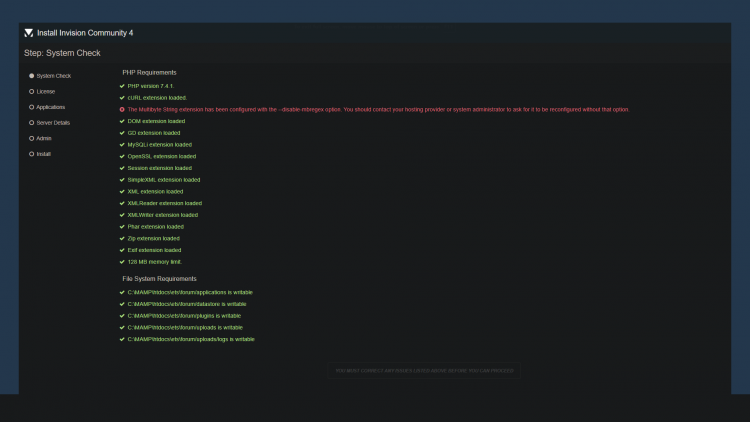Click checkmark beside OpenSSL extension loaded

tap(122, 156)
